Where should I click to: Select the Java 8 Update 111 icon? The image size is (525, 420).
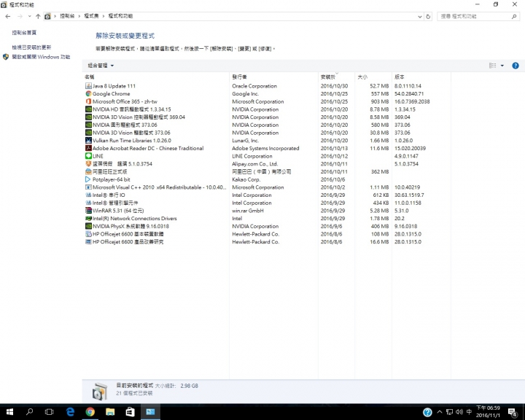coord(88,86)
